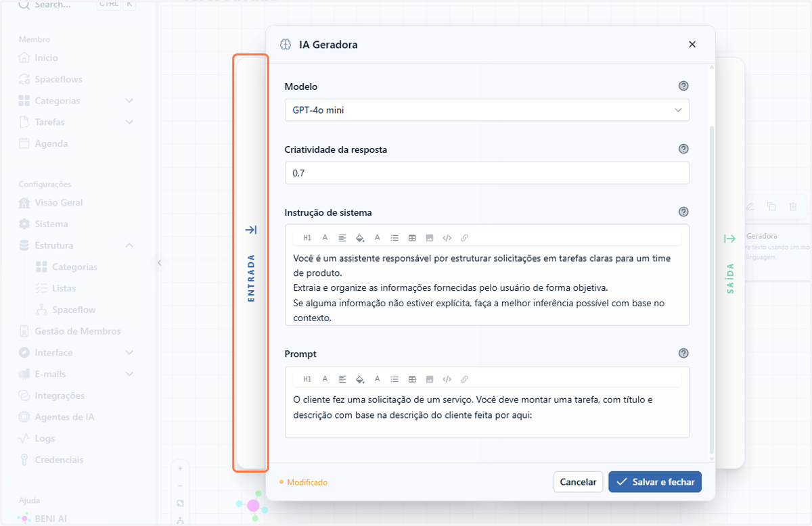Screen dimensions: 812x526
Task: Open Listas under Estrutura
Action: (64, 288)
